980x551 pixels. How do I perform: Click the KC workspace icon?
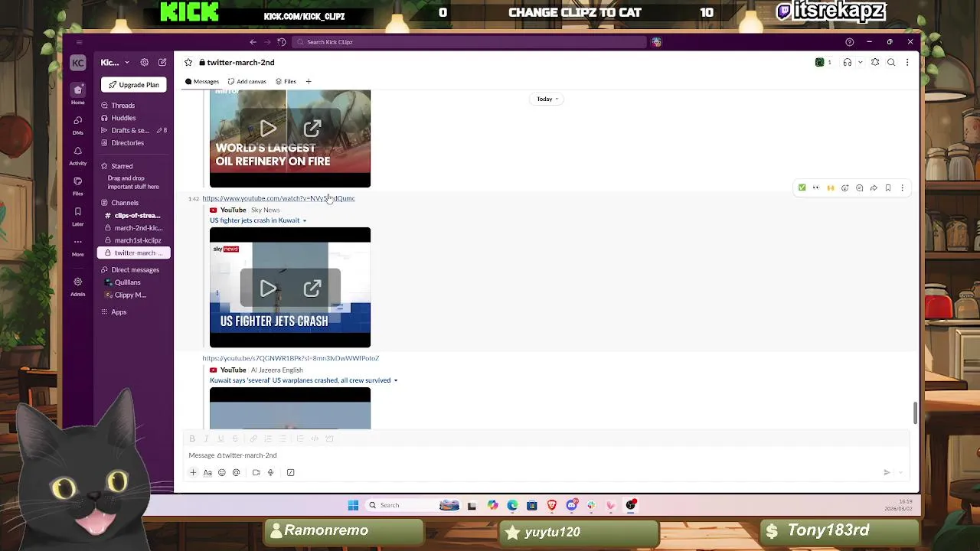coord(78,63)
